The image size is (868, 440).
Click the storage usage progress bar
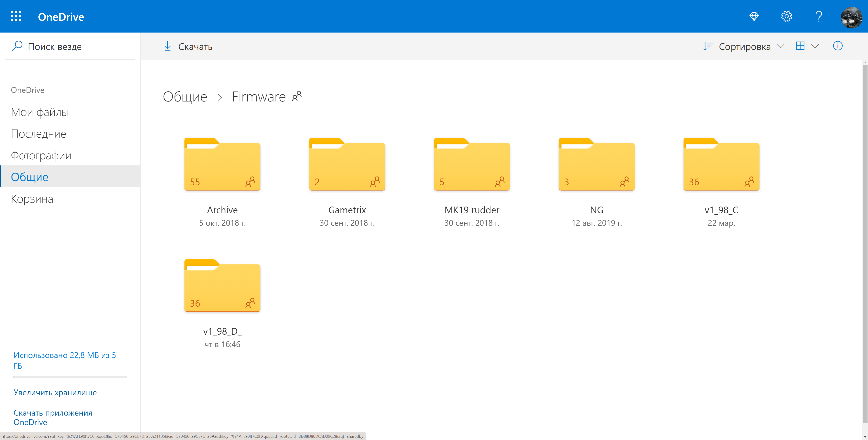[70, 377]
